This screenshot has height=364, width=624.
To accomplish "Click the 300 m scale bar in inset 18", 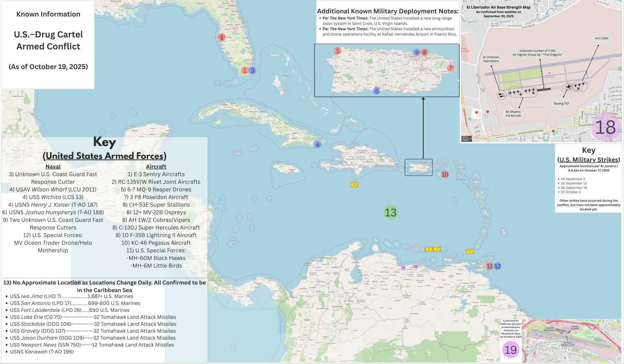I will coord(465,137).
